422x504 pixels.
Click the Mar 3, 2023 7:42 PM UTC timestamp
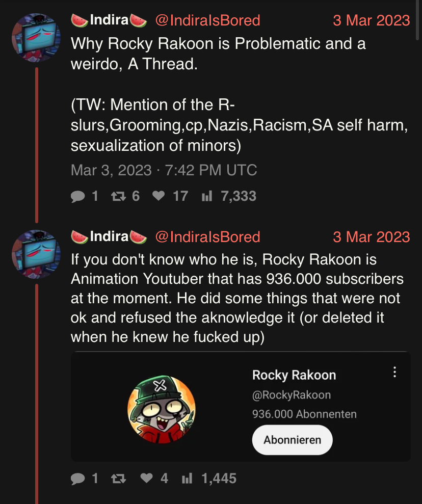pyautogui.click(x=164, y=170)
